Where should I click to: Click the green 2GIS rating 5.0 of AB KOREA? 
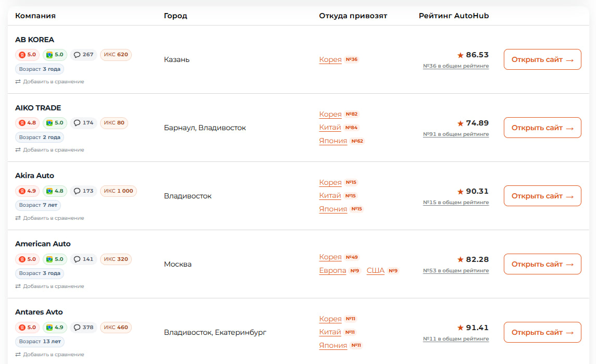[x=55, y=55]
